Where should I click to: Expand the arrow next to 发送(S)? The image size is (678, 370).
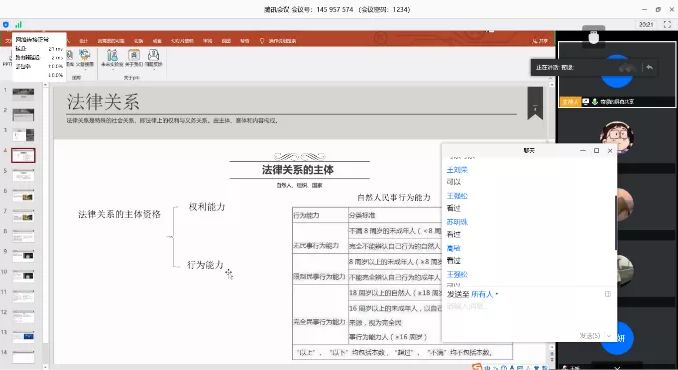(609, 336)
